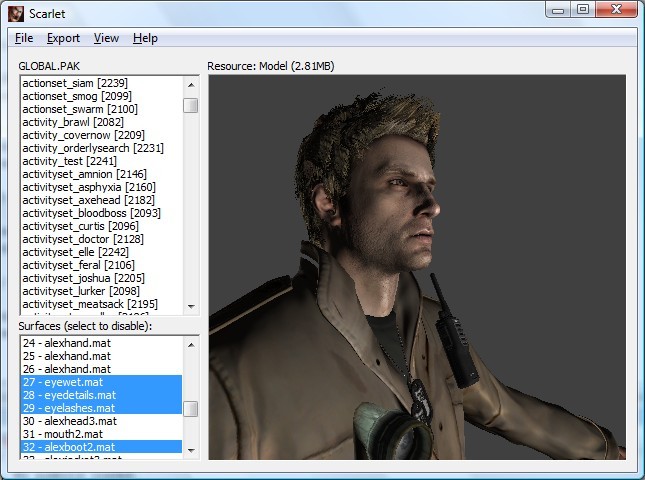Open the Export menu
This screenshot has height=480, width=645.
(x=63, y=38)
